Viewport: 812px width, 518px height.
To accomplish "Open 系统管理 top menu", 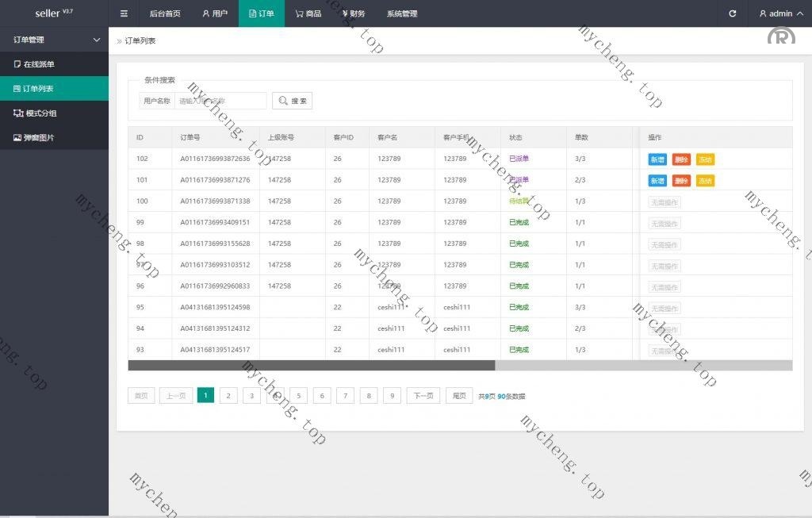I will coord(401,13).
